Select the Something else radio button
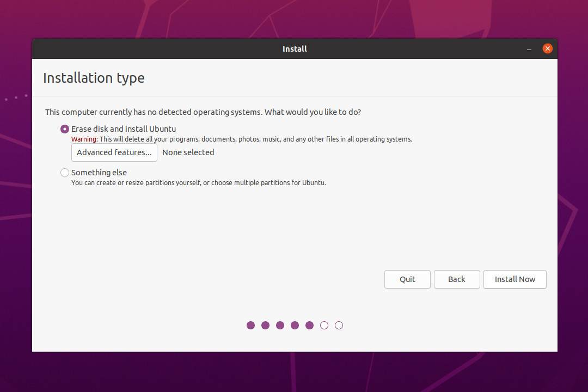This screenshot has height=392, width=588. 64,173
